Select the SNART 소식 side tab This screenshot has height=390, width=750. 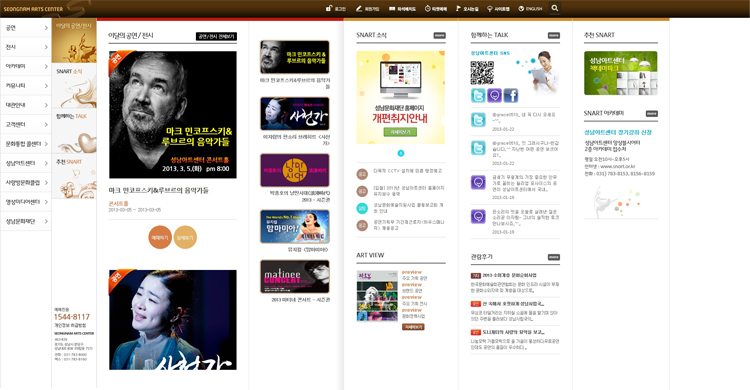pos(74,85)
